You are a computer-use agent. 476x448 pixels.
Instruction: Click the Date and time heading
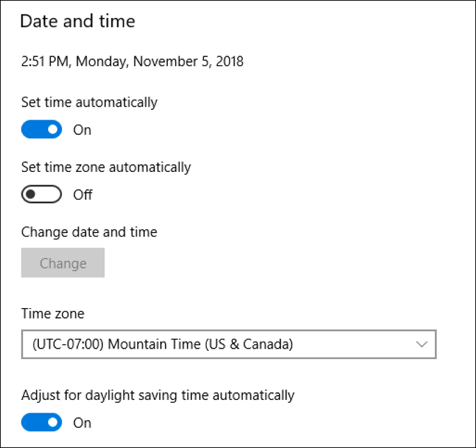click(77, 21)
